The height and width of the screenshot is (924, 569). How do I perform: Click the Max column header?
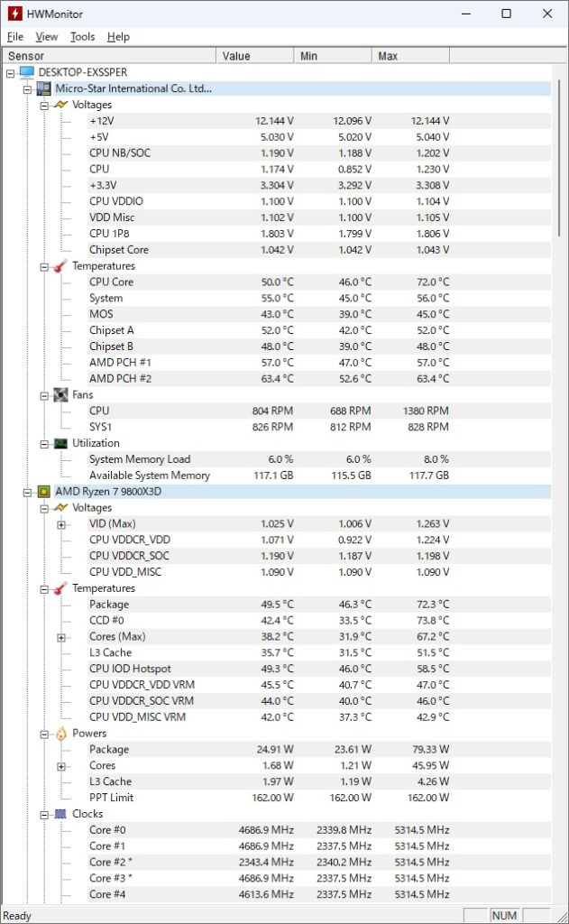click(x=410, y=56)
